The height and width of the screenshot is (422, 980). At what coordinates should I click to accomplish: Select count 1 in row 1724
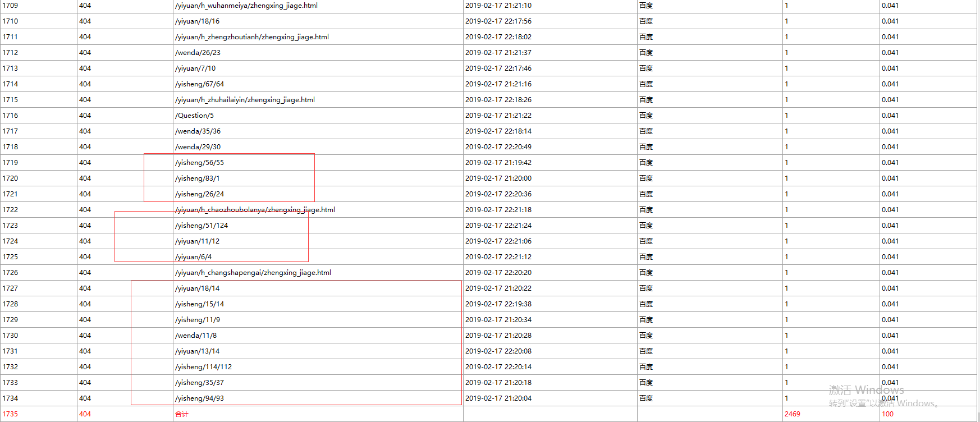tap(786, 241)
